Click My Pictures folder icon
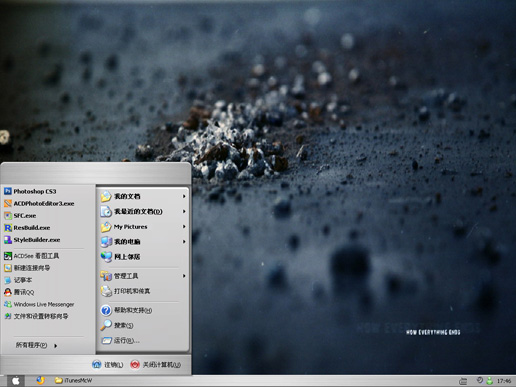The width and height of the screenshot is (516, 387). 106,227
